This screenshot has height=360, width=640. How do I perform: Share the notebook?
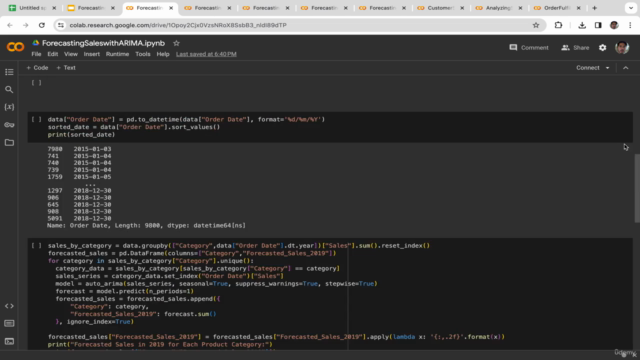click(575, 48)
